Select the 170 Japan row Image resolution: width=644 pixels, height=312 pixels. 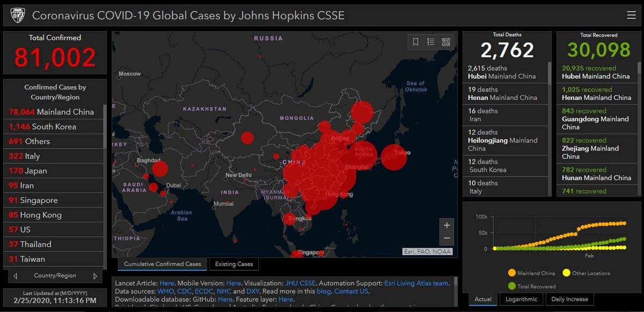52,171
